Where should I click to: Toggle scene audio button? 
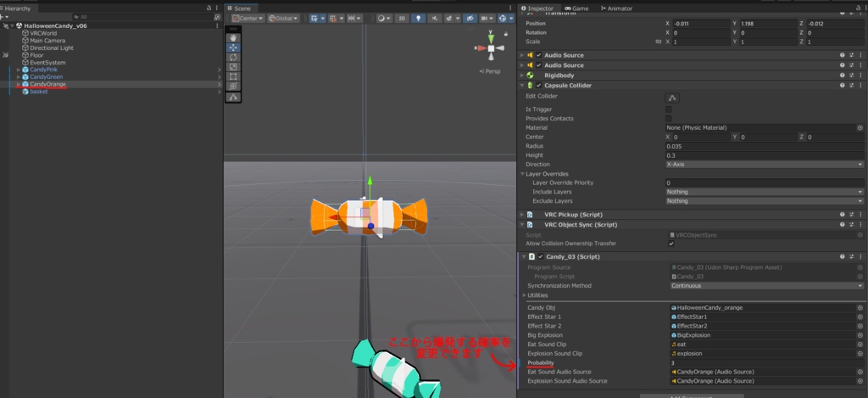435,19
